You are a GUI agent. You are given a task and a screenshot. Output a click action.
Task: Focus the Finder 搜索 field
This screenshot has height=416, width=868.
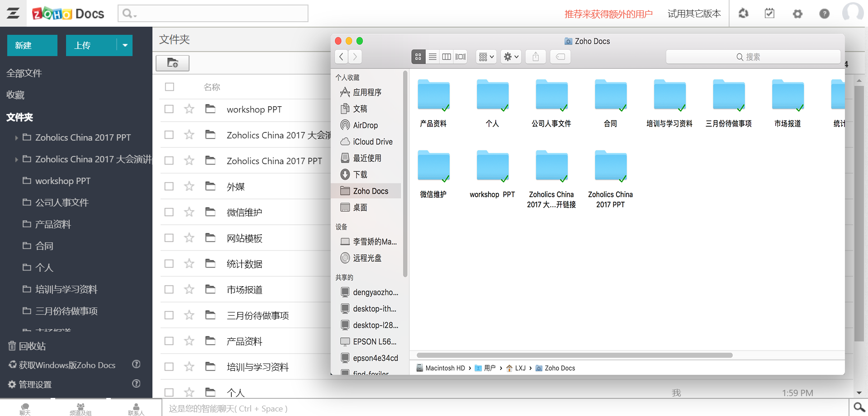point(753,57)
